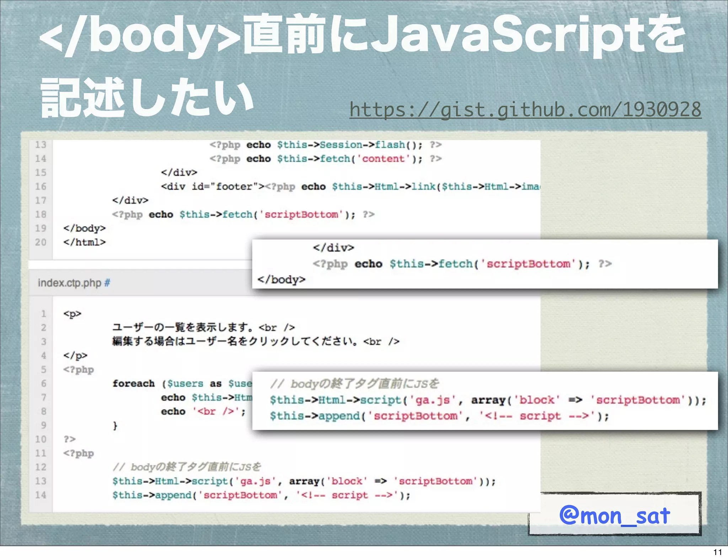
Task: Click </body> in the upper callout box
Action: 281,280
